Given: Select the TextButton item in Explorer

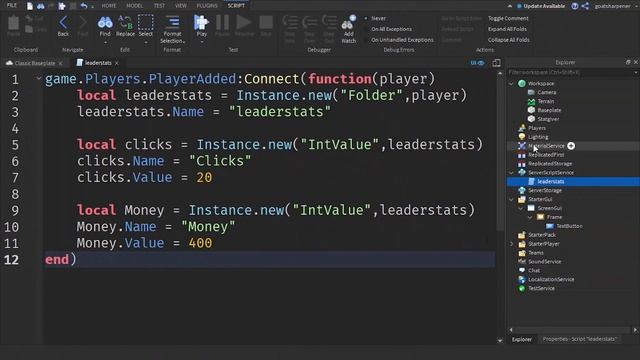Looking at the screenshot, I should pos(569,226).
